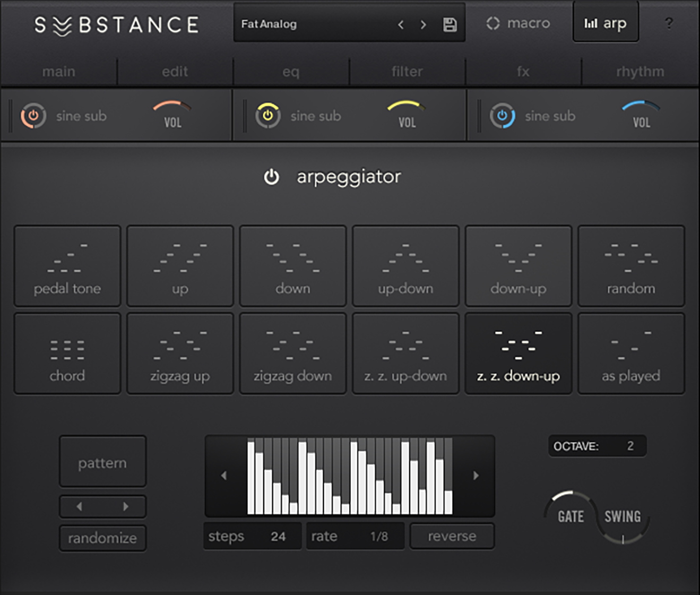Select the zigzag down pattern
This screenshot has width=700, height=595.
coord(292,353)
